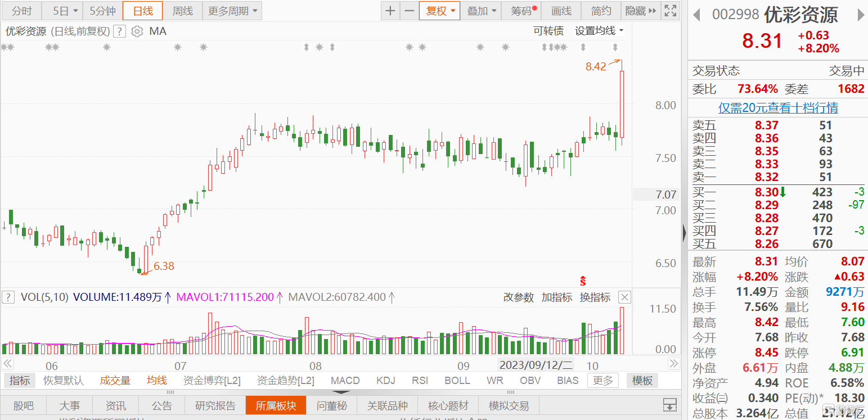
Task: Select 周线 period
Action: point(182,11)
